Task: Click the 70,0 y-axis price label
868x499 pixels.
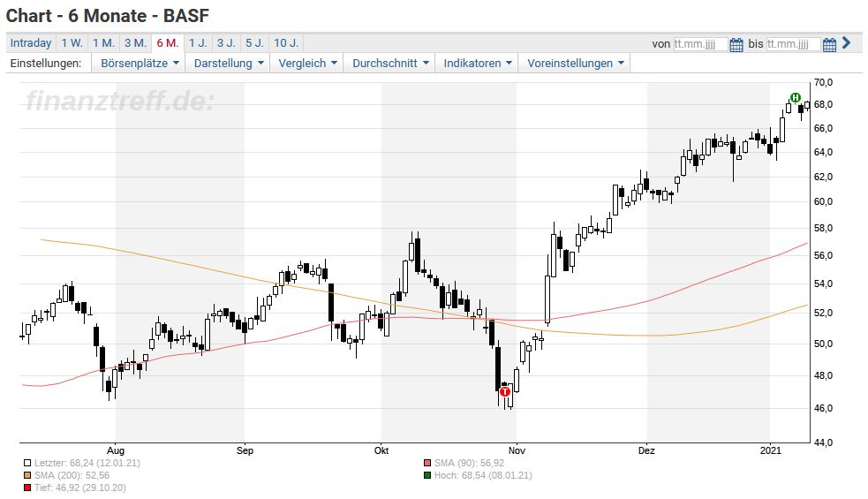Action: 823,82
